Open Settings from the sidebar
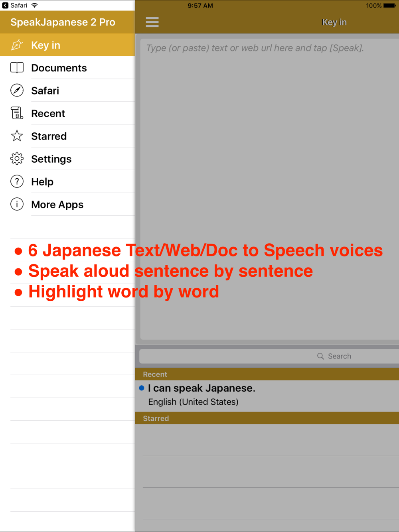 (x=67, y=159)
